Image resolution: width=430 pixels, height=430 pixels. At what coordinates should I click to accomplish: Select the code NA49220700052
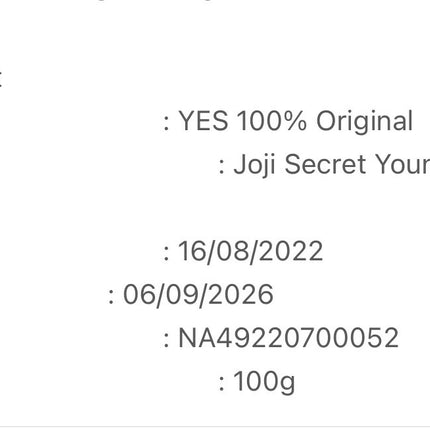pos(288,338)
